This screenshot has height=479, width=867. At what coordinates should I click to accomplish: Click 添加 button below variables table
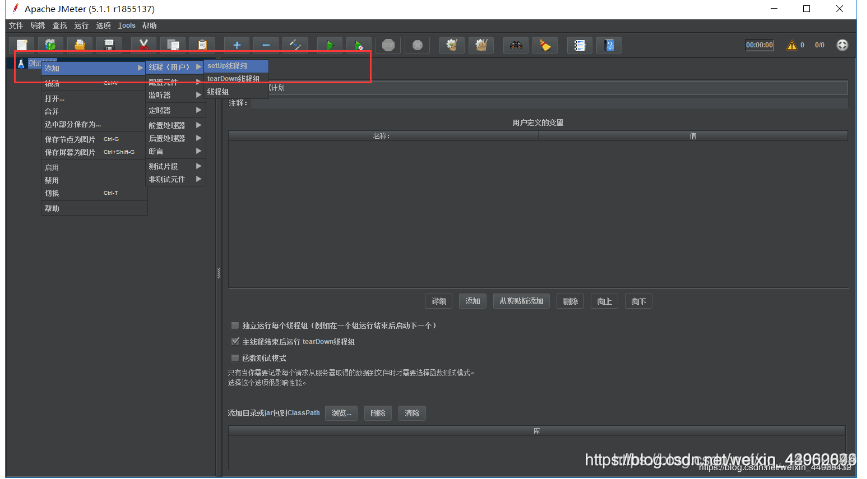473,301
